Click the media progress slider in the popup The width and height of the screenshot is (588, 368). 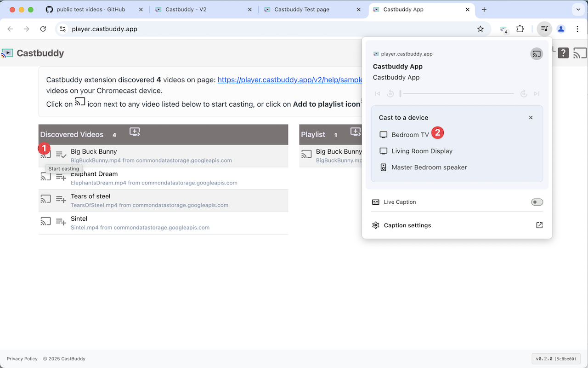(x=457, y=93)
